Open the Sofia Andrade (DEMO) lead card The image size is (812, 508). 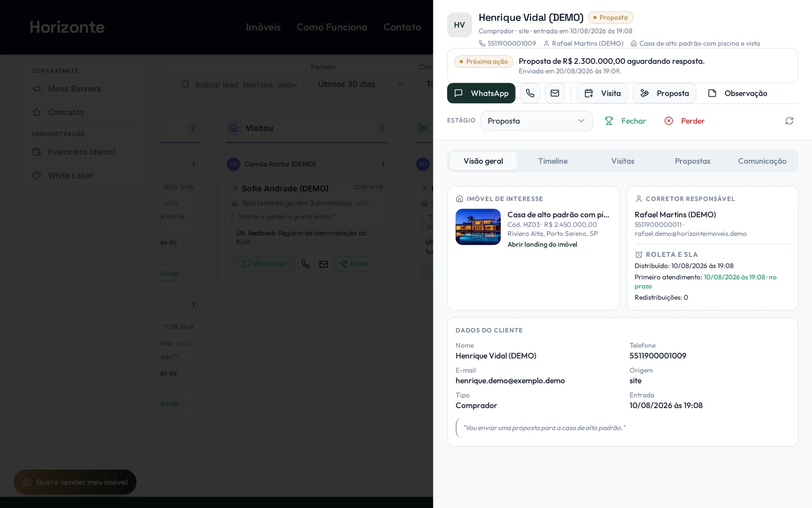[307, 227]
